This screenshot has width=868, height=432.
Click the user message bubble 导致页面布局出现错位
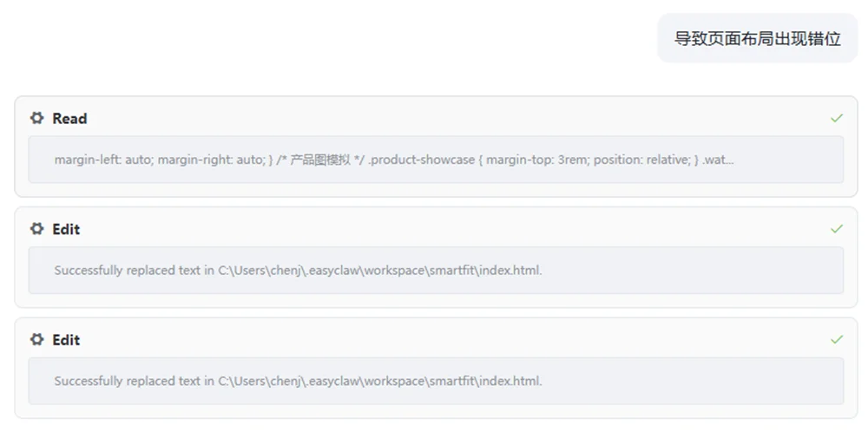pyautogui.click(x=757, y=38)
